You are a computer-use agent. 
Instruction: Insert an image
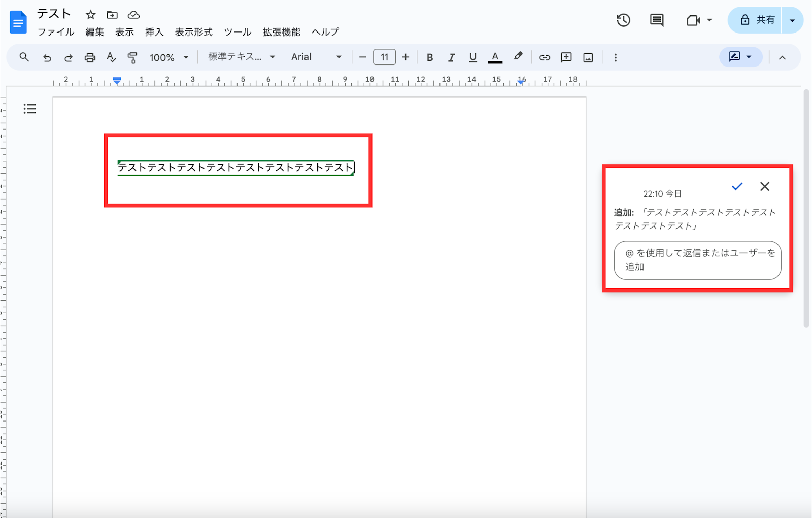588,57
